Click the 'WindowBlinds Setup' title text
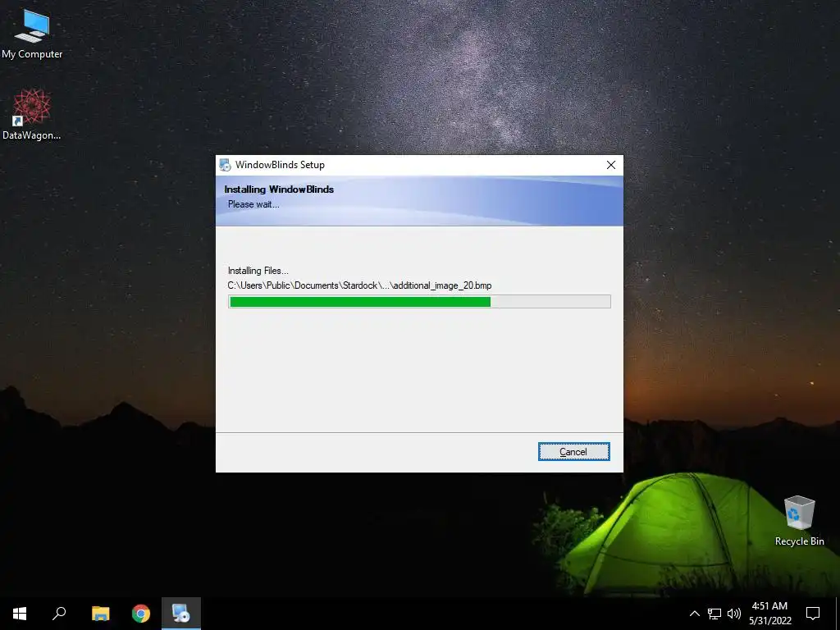 [280, 165]
